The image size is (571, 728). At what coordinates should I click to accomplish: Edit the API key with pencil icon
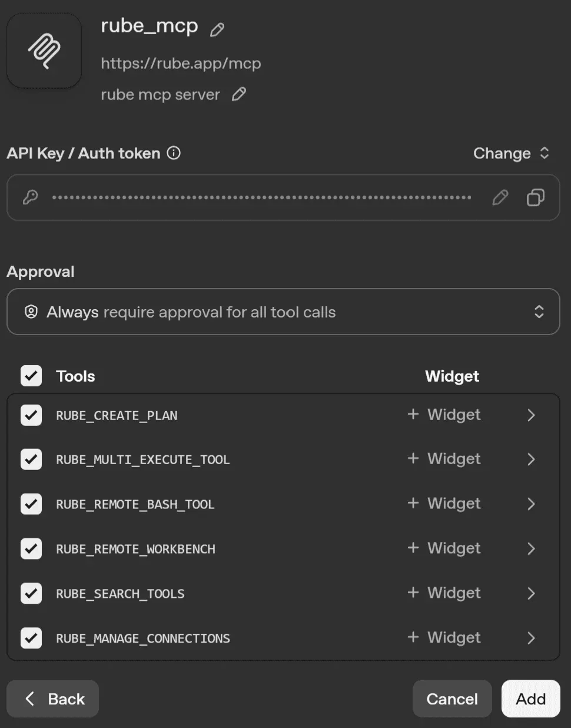pyautogui.click(x=500, y=198)
